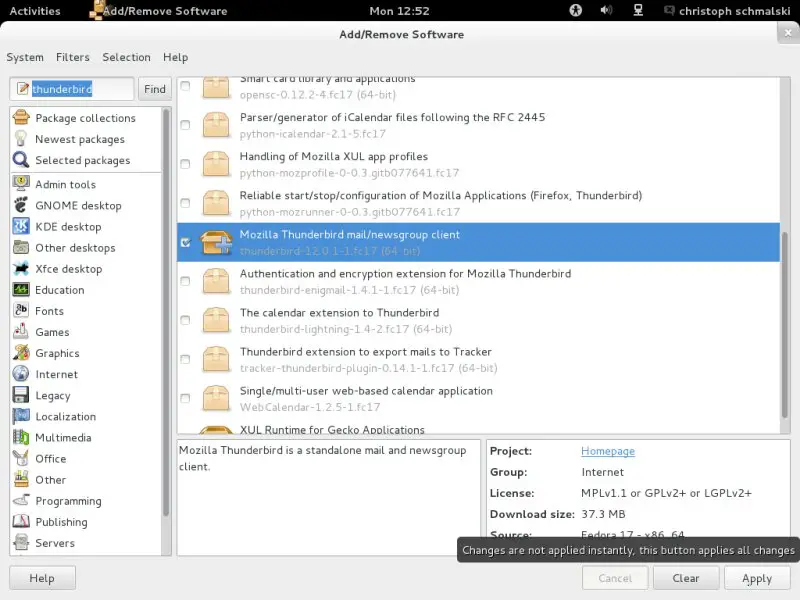
Task: Open the volume icon in top bar
Action: coord(606,10)
